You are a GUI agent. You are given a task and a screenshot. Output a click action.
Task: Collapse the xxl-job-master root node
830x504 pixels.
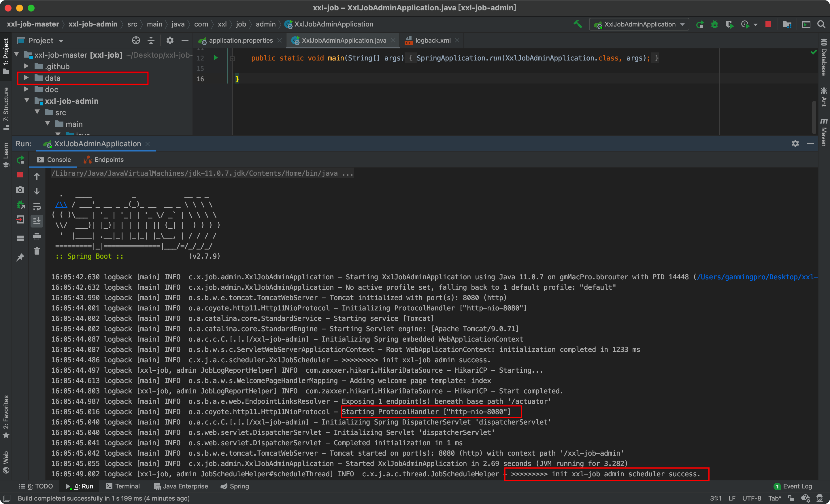16,54
